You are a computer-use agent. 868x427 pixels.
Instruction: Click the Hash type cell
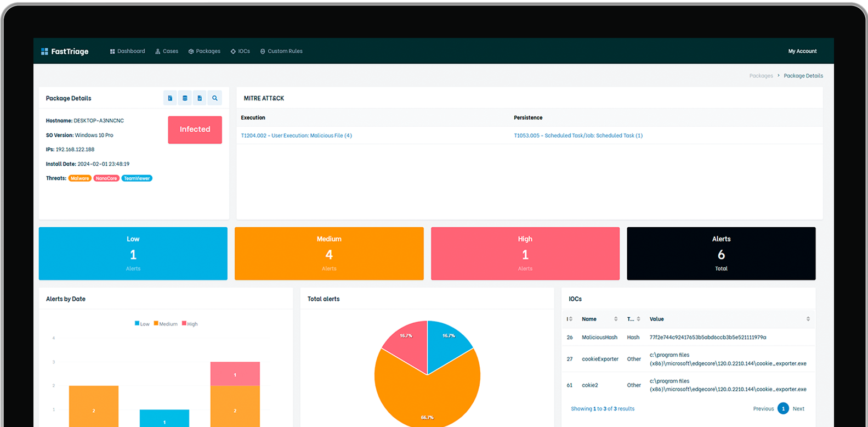633,338
